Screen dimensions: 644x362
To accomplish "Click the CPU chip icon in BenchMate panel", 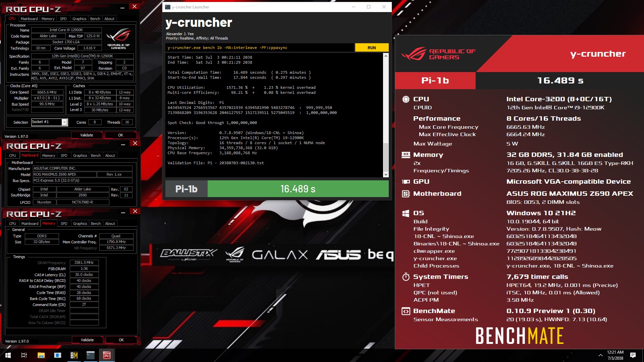I will pyautogui.click(x=406, y=99).
